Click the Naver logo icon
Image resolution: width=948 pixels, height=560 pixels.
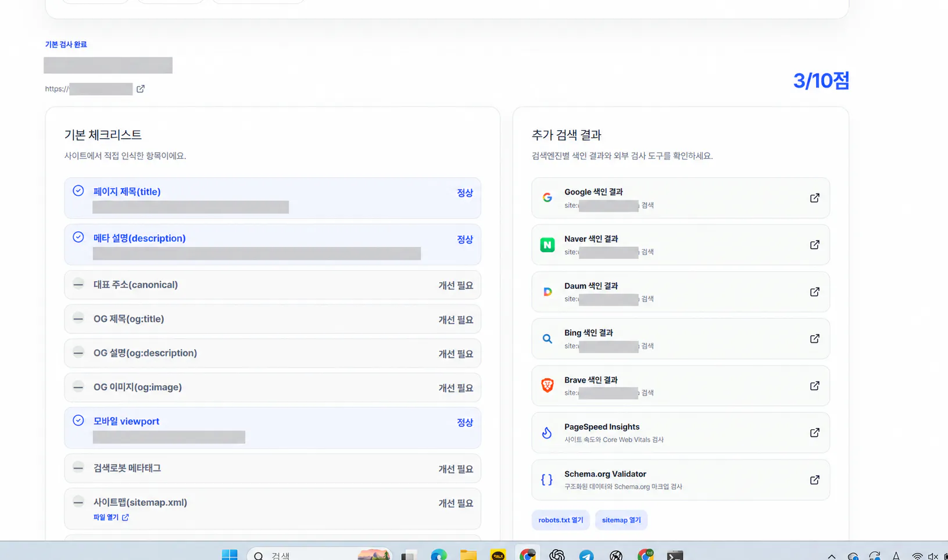tap(547, 245)
